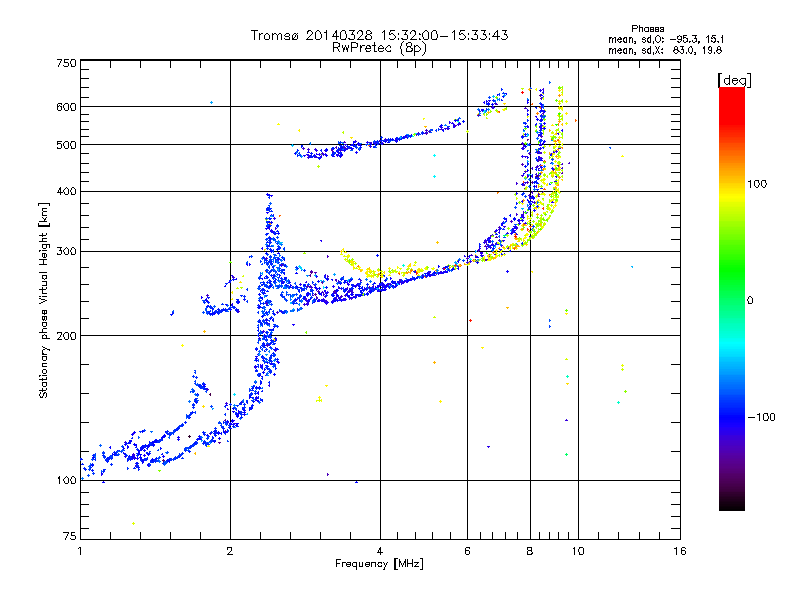Select the 'mean, sd,X: 83.0, 19.8' line

pyautogui.click(x=665, y=50)
